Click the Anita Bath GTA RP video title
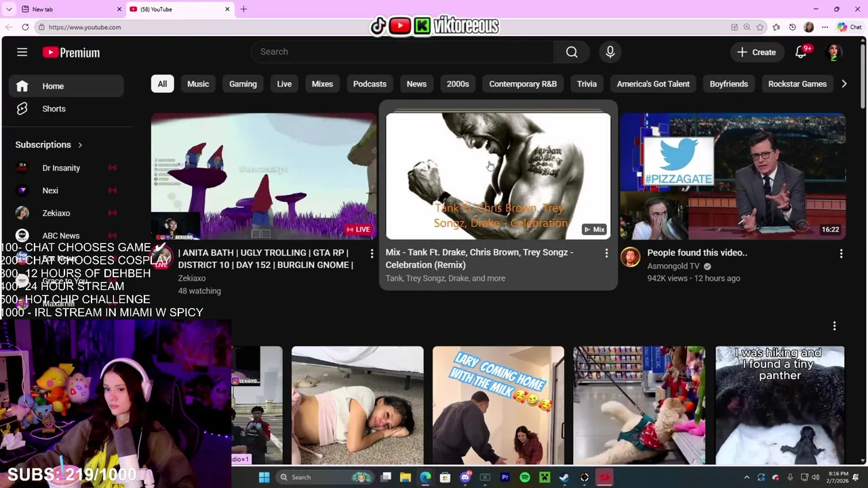Image resolution: width=868 pixels, height=488 pixels. click(265, 258)
